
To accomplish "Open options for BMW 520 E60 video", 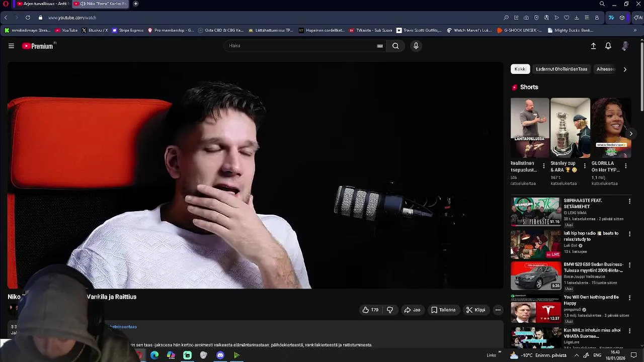I will 629,265.
